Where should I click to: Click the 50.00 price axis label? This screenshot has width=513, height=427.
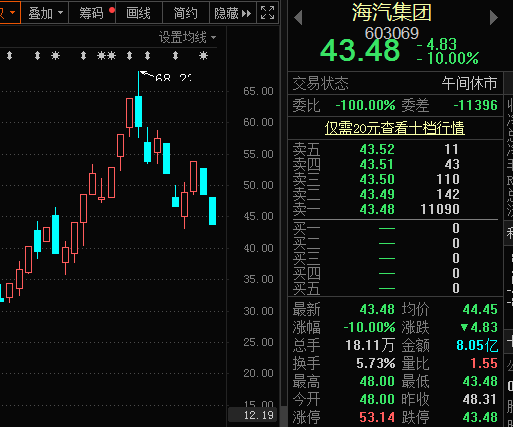coord(258,185)
